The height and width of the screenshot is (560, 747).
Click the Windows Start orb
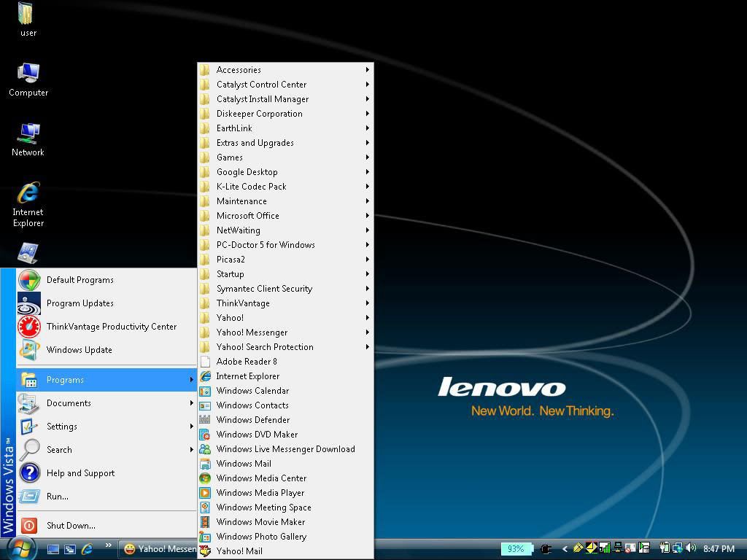[x=20, y=548]
